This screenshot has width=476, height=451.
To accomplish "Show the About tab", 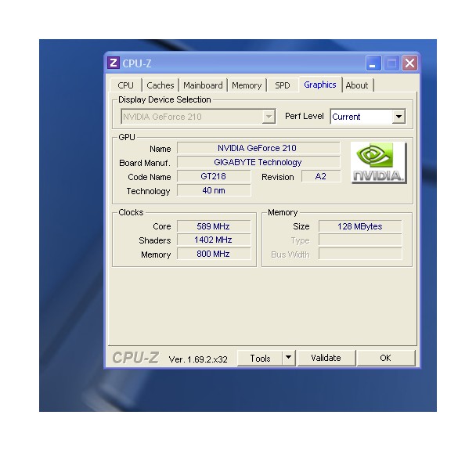I will pos(357,85).
